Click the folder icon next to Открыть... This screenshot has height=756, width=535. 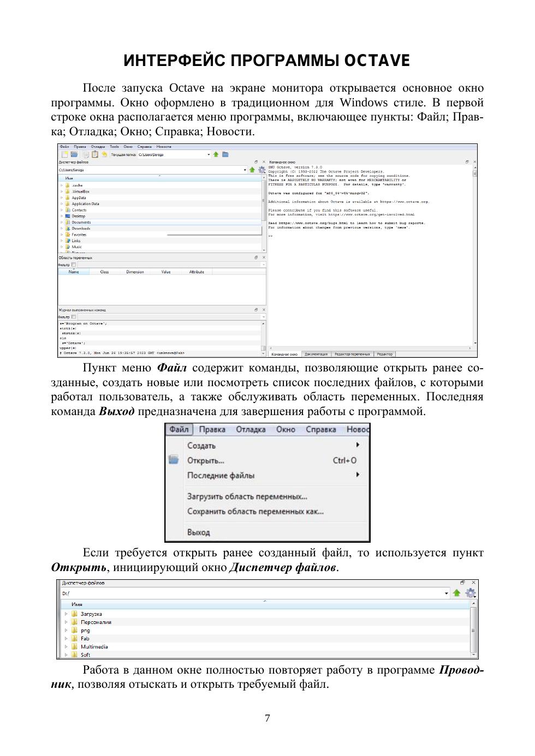(174, 460)
